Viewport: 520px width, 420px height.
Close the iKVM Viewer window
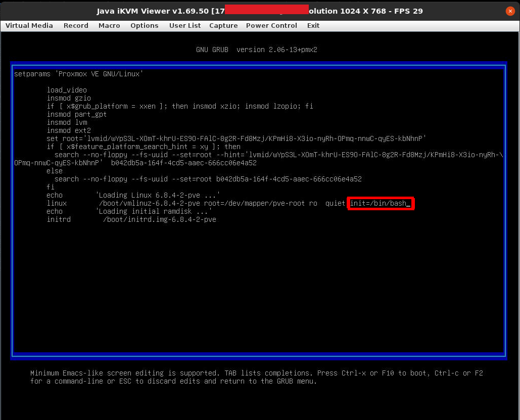tap(510, 11)
